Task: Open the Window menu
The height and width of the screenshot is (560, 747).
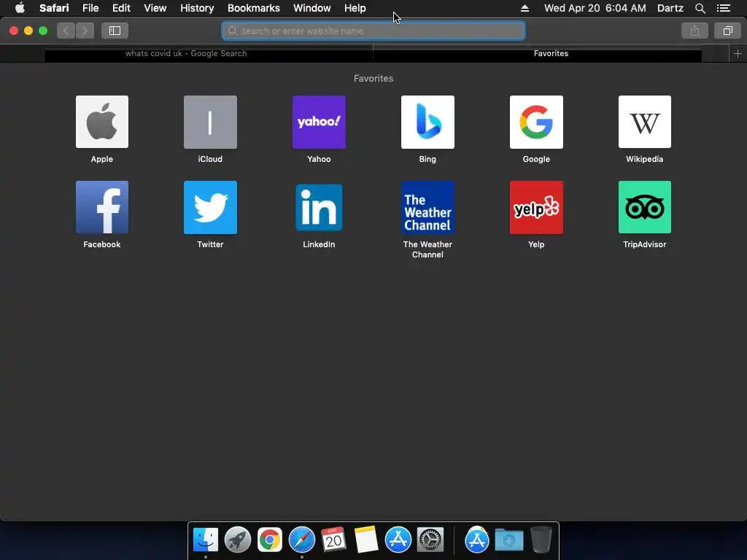Action: click(x=311, y=8)
